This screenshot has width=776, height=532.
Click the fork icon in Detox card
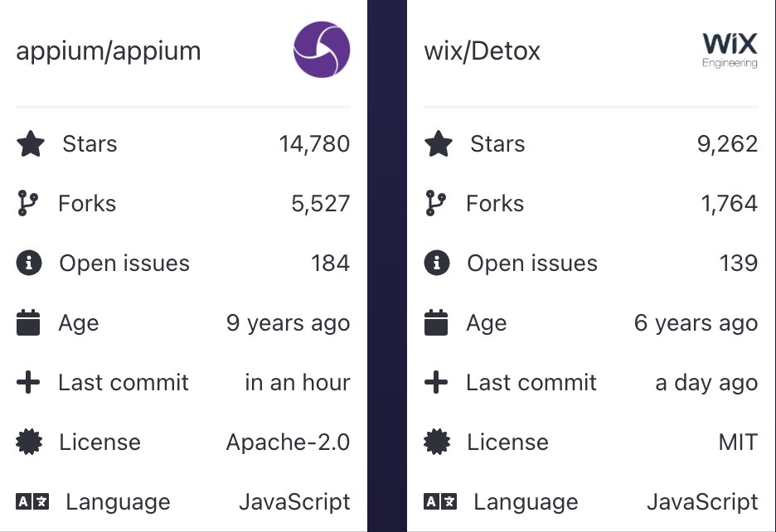point(435,203)
